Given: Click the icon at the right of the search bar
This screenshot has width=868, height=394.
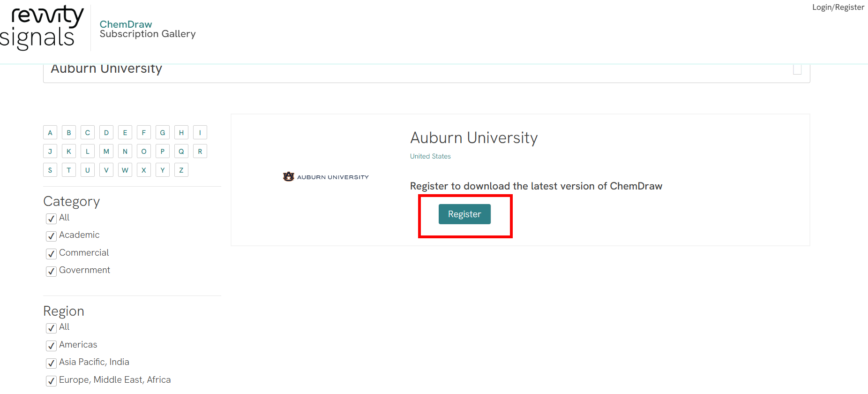Looking at the screenshot, I should pos(797,68).
